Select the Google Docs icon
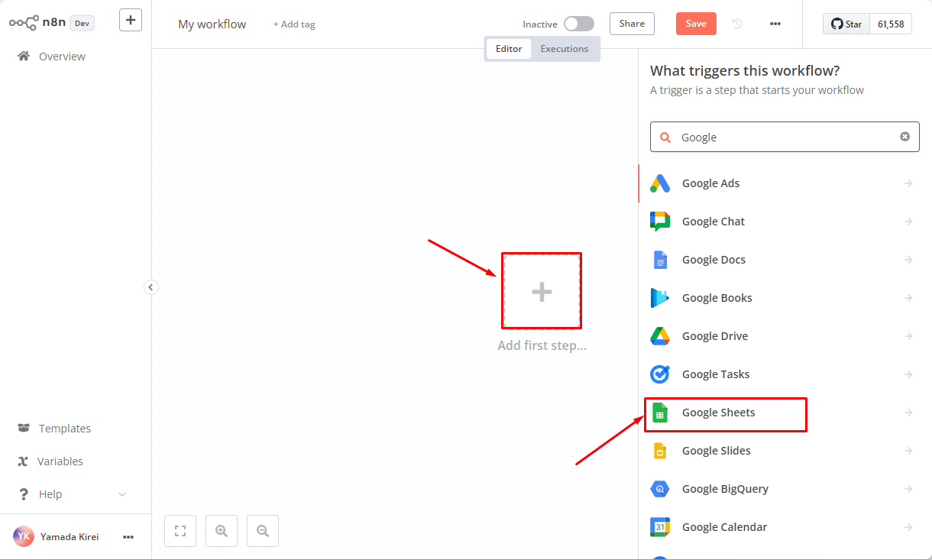Screen dimensions: 932x560 pos(660,260)
